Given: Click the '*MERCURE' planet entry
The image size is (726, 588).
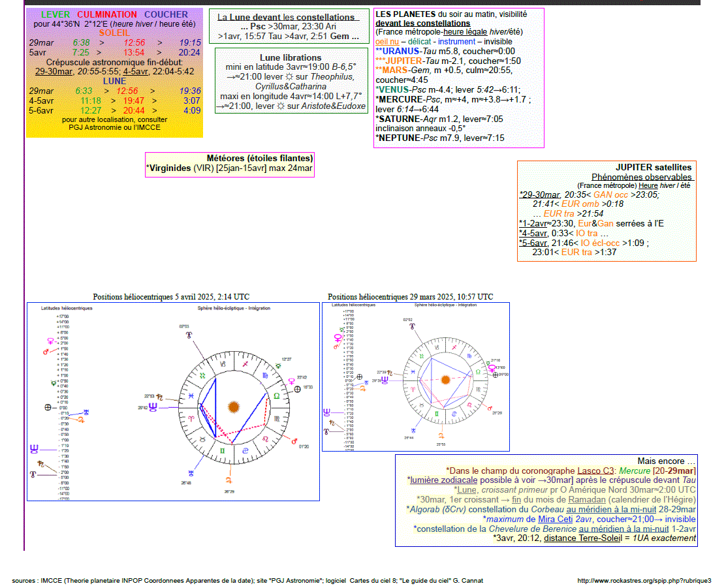Looking at the screenshot, I should click(x=399, y=100).
